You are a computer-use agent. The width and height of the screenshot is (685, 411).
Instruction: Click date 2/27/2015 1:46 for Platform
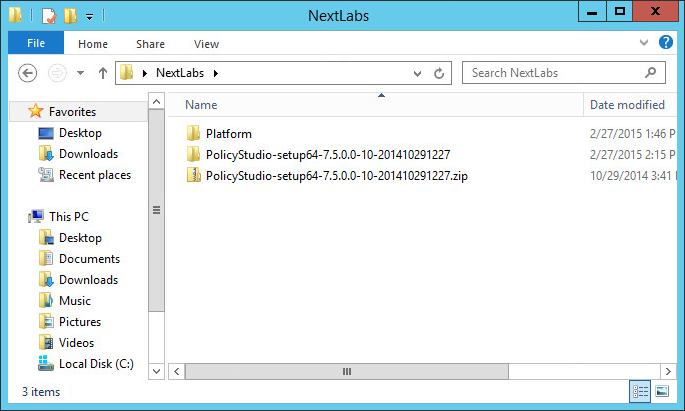633,134
